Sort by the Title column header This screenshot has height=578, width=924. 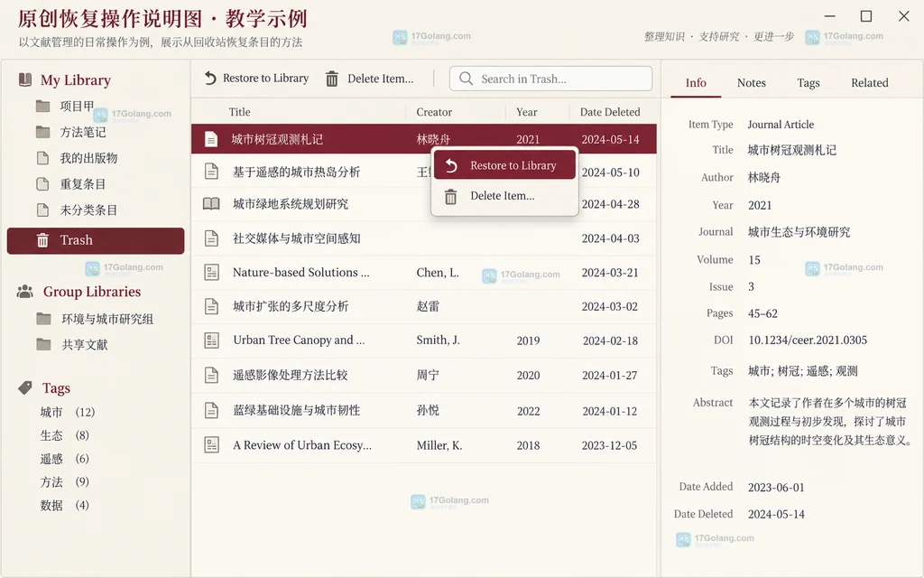tap(240, 112)
